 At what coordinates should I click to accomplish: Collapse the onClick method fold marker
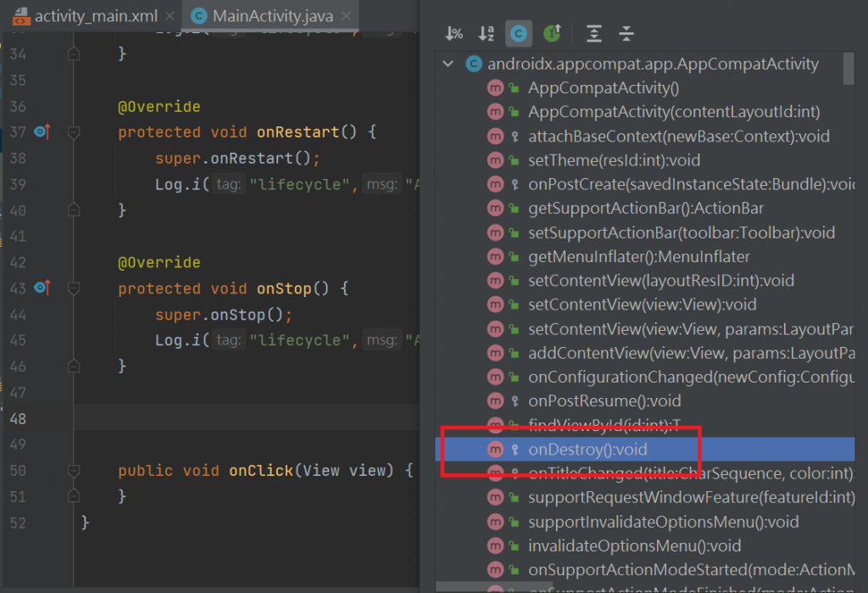[74, 471]
